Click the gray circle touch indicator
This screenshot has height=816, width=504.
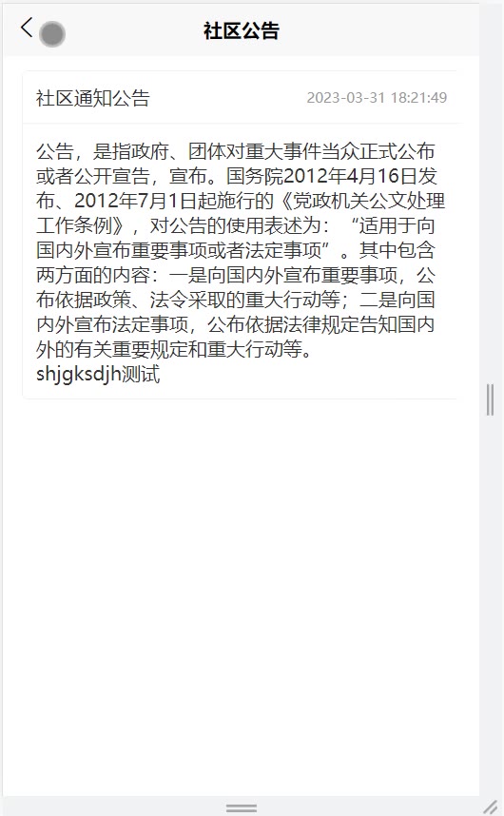click(x=52, y=34)
